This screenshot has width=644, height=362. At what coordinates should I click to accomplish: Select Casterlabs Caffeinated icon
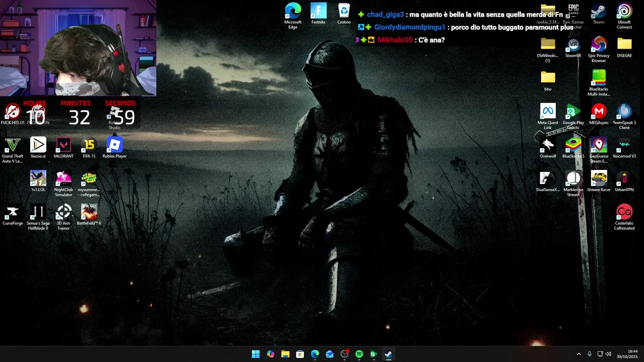click(x=624, y=218)
